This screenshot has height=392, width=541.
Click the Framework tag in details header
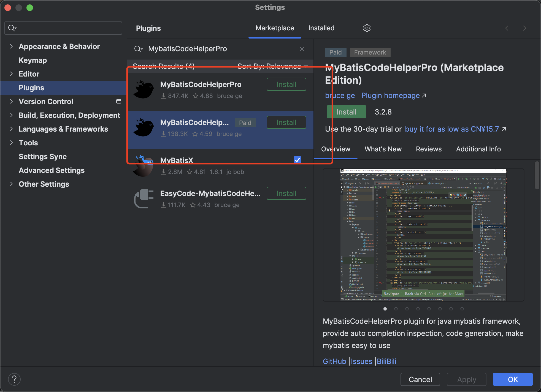(370, 52)
